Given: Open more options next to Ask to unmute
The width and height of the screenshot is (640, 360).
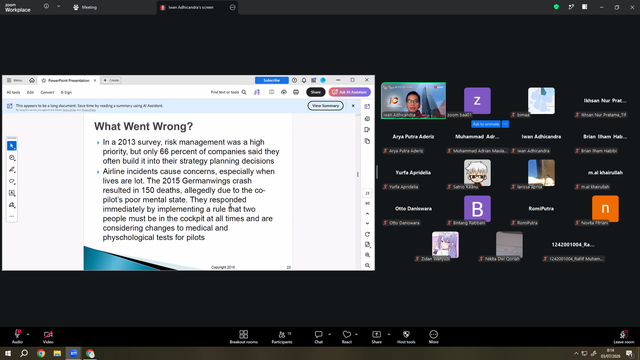Looking at the screenshot, I should (x=505, y=124).
